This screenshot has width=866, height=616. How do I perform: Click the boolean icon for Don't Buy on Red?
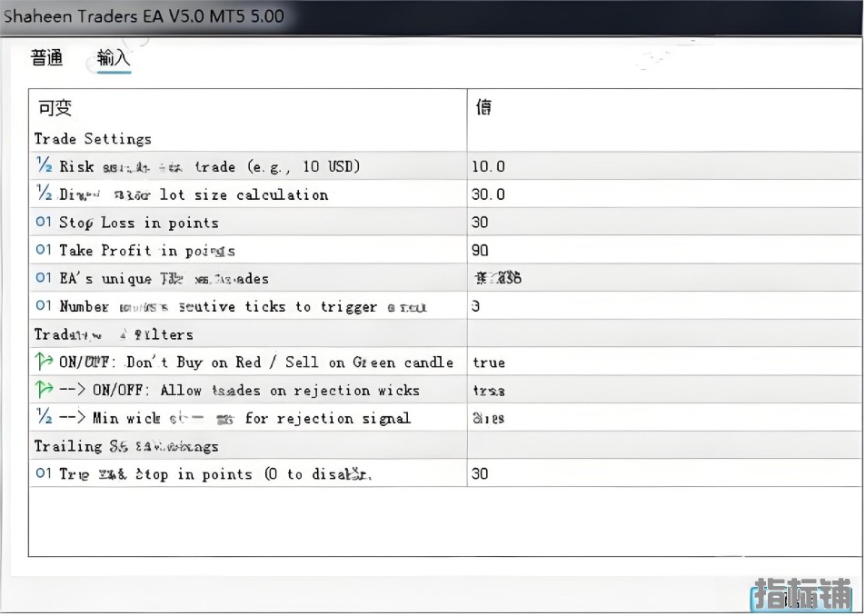click(44, 362)
